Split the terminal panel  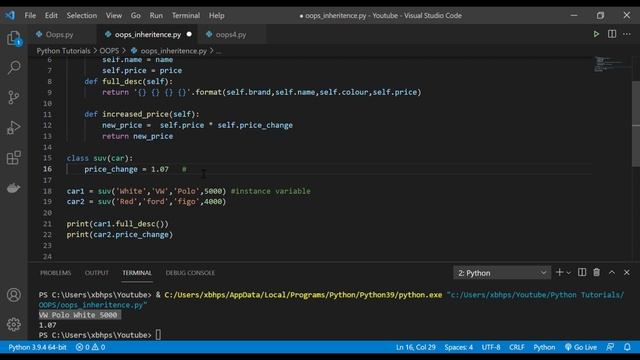582,273
